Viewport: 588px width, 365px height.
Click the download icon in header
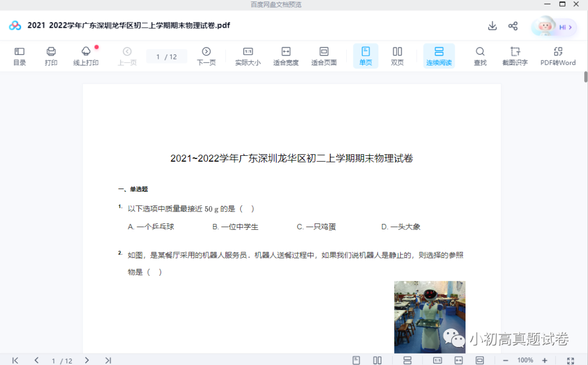(x=492, y=26)
